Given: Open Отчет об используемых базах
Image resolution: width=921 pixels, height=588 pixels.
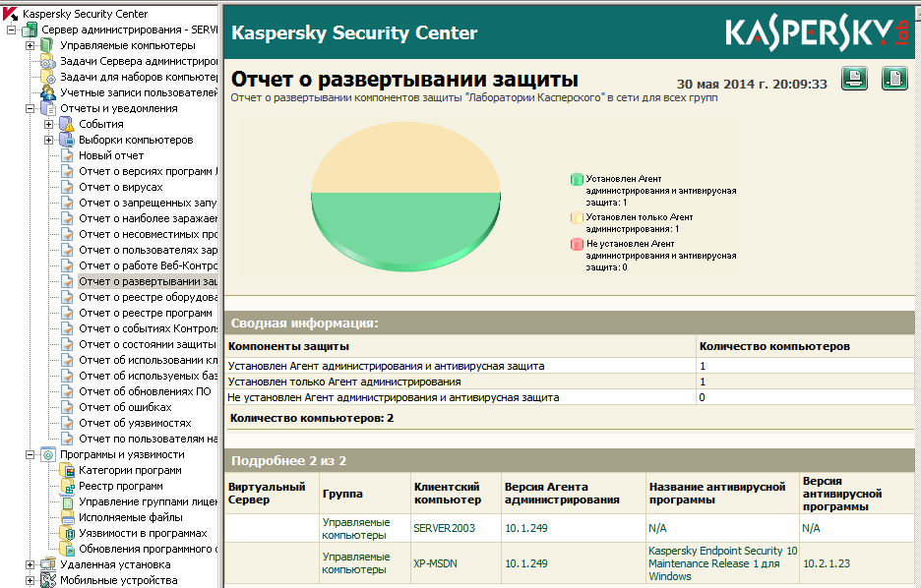Looking at the screenshot, I should [148, 376].
